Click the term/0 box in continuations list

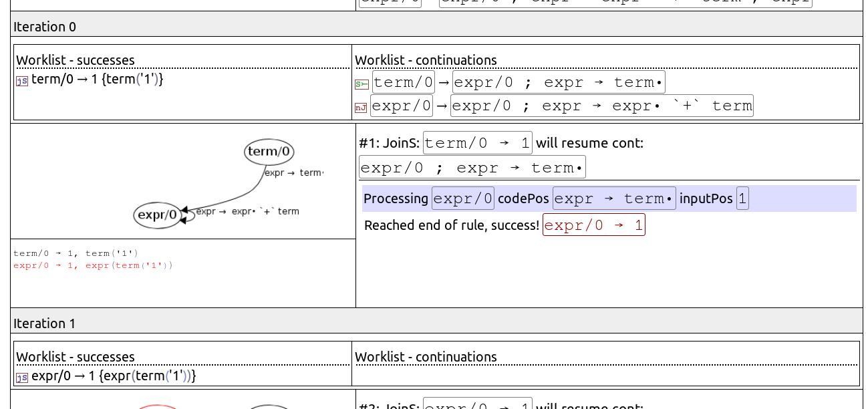(x=404, y=82)
